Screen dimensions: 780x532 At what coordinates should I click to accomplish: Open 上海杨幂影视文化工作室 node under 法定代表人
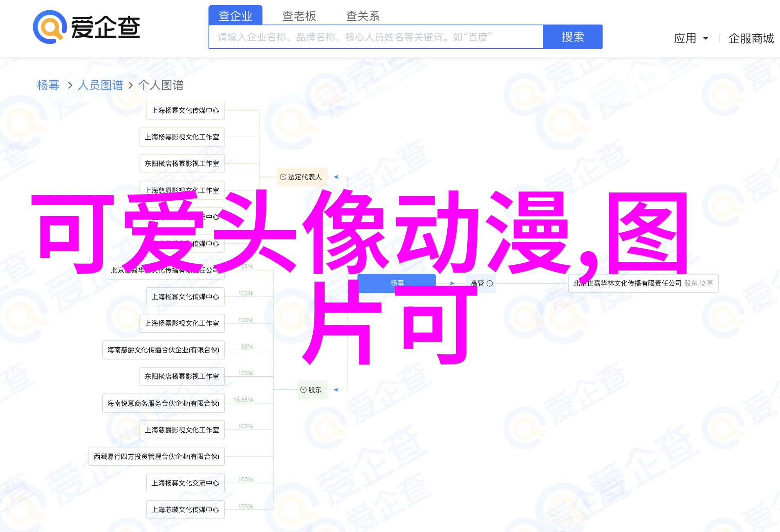point(182,137)
